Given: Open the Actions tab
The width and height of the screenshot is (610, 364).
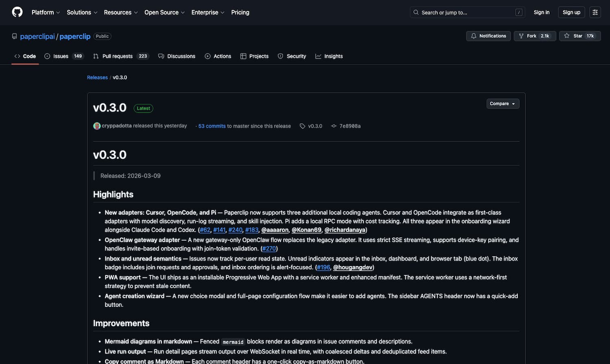Looking at the screenshot, I should 218,56.
